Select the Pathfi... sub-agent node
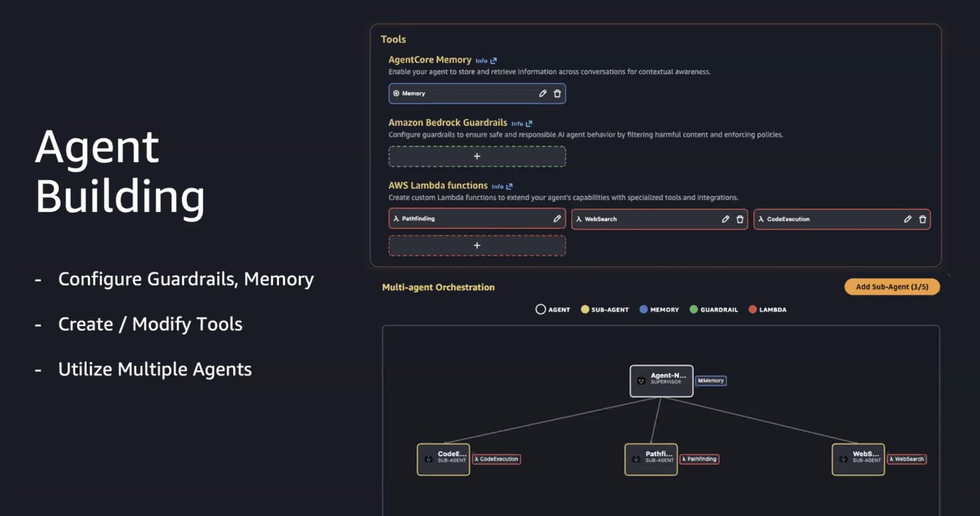Viewport: 980px width, 516px height. 651,460
